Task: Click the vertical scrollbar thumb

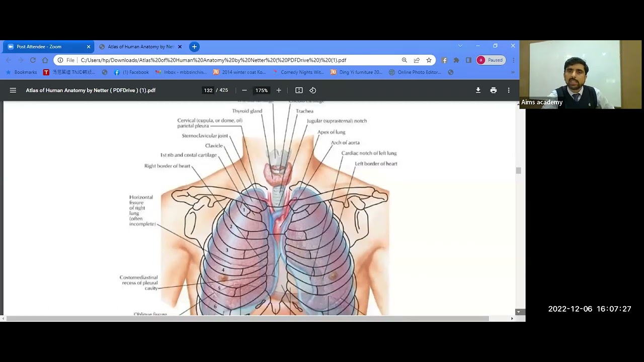Action: 518,171
